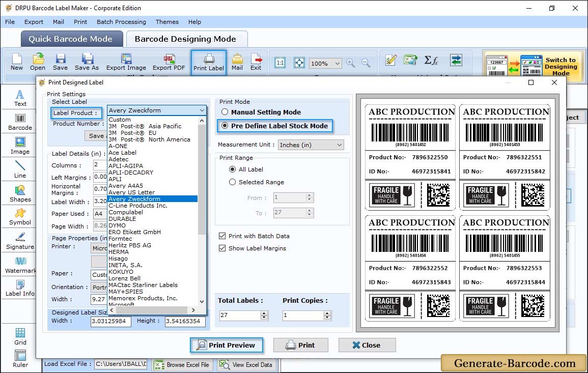Click the designed label Height field
The image size is (588, 373).
pos(185,321)
